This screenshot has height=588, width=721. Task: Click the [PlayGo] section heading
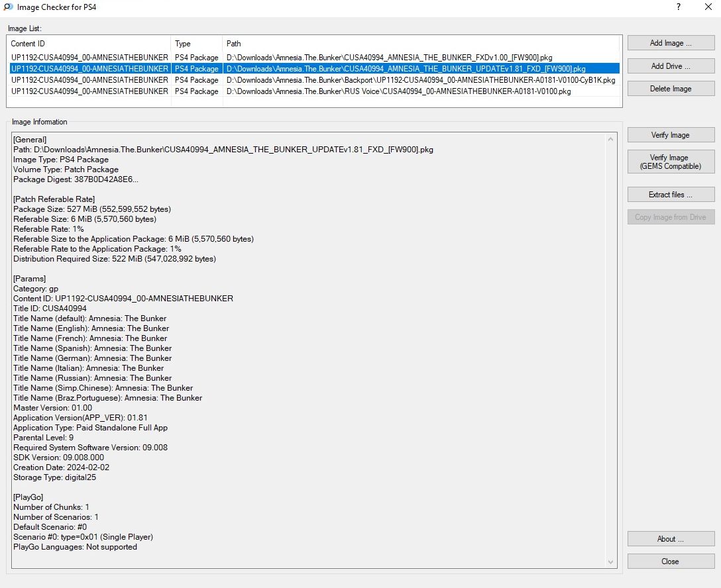click(x=28, y=497)
